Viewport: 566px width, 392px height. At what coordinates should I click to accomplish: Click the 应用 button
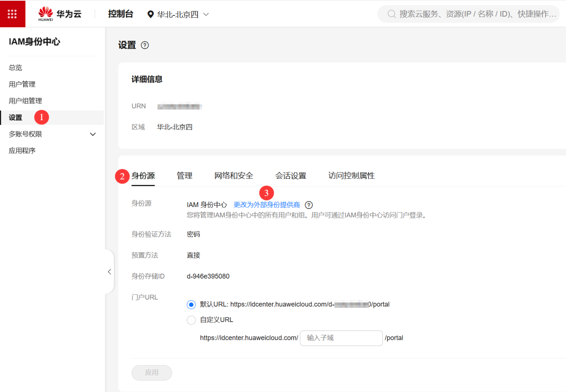click(152, 373)
